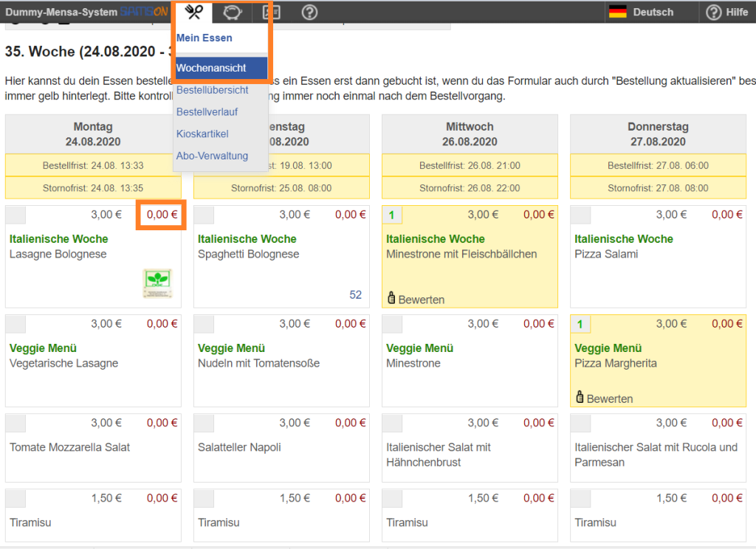756x549 pixels.
Task: Tick quantity box for Salat mit Rucola und Parmesan
Action: pyautogui.click(x=581, y=424)
